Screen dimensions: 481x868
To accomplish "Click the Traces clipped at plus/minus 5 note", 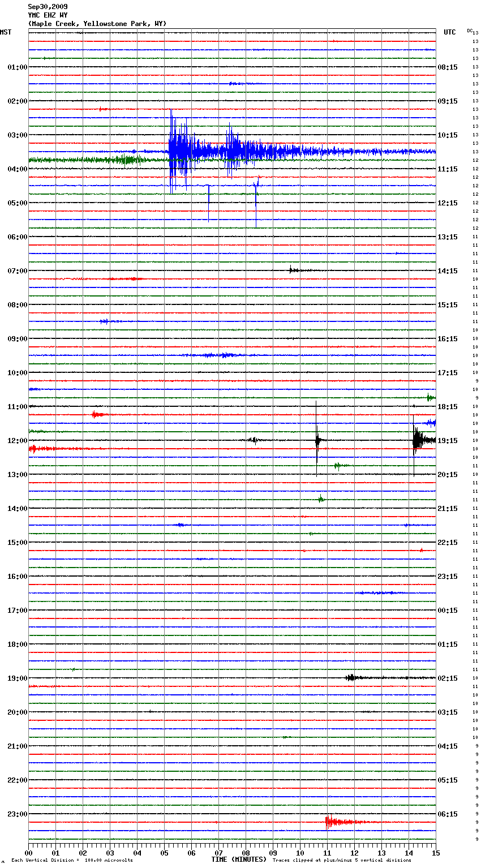I will click(x=342, y=861).
